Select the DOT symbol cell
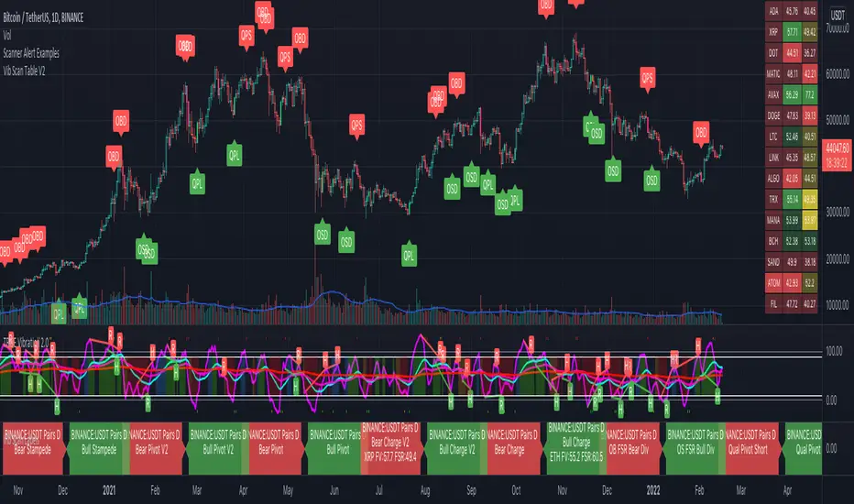 click(773, 53)
